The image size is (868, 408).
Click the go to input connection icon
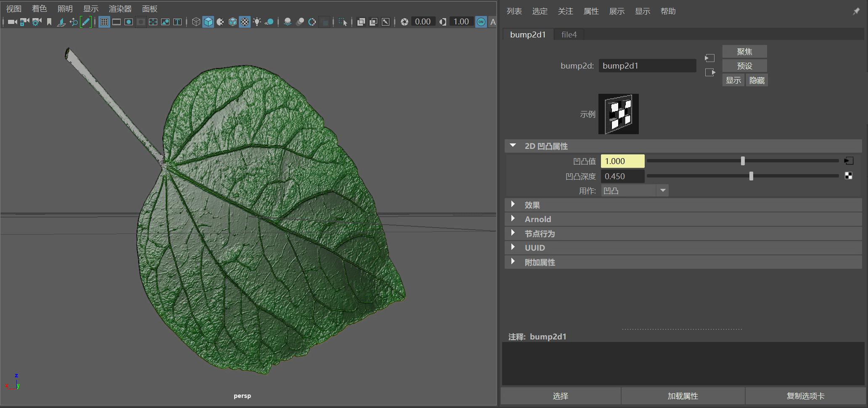(710, 58)
